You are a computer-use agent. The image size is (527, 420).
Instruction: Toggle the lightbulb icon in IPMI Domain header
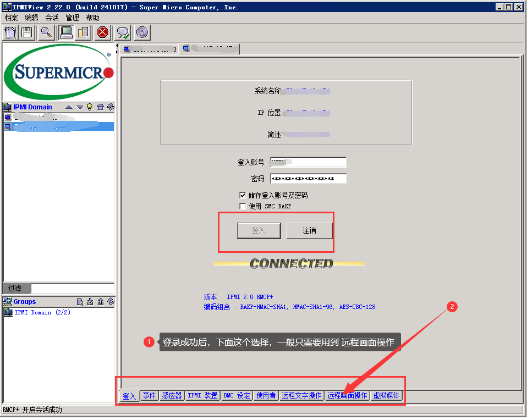89,107
